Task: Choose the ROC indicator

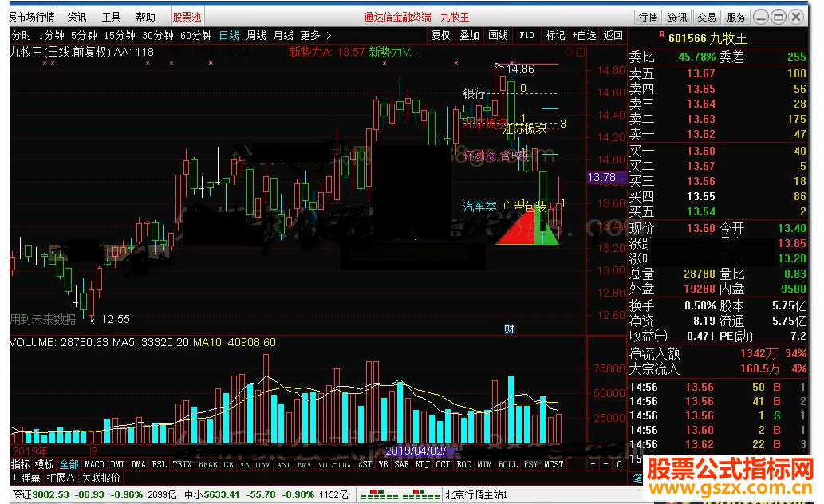Action: point(464,464)
